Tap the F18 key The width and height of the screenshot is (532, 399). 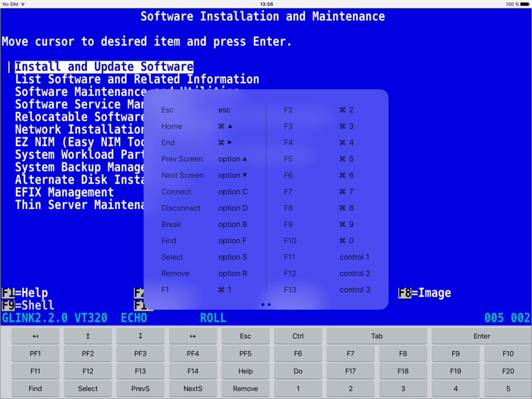point(403,371)
